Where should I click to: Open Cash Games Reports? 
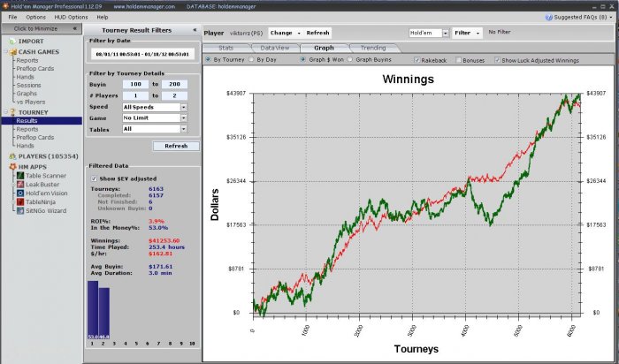(x=27, y=60)
